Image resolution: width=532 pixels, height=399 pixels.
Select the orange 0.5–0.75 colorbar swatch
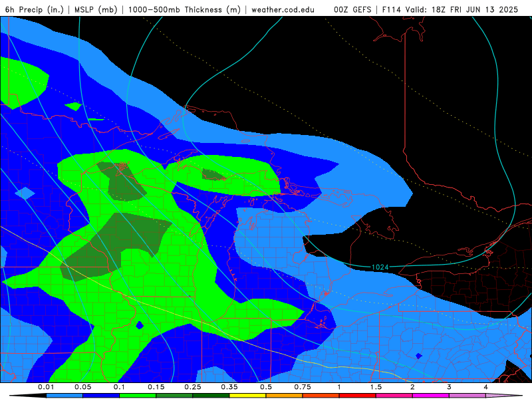(x=285, y=396)
